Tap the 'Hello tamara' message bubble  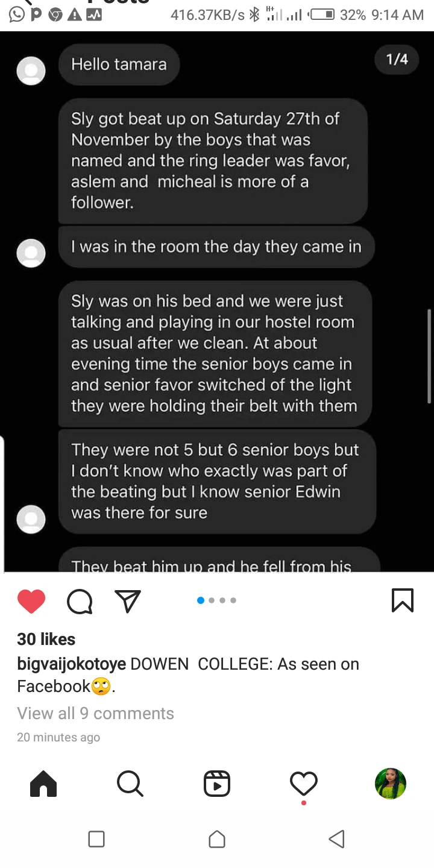[x=119, y=64]
